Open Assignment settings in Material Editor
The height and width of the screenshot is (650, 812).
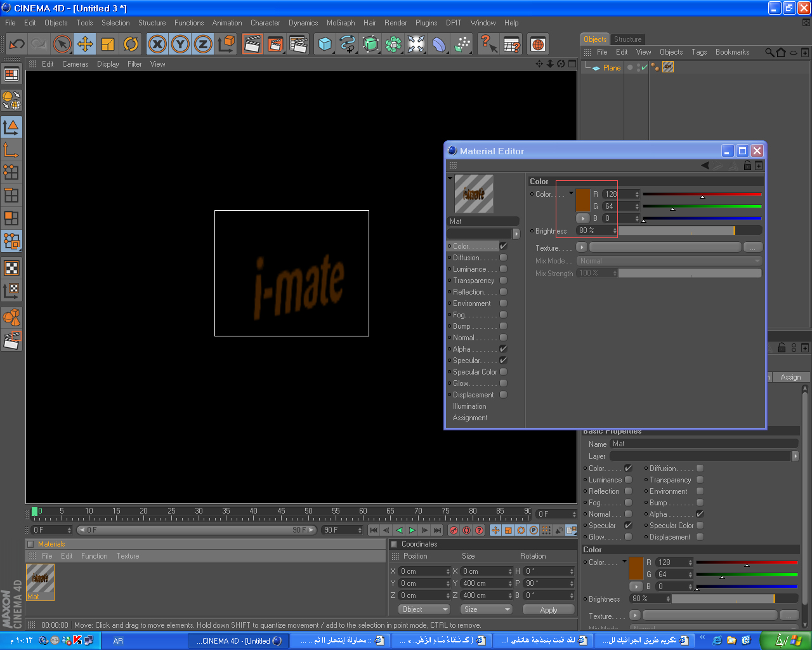(x=470, y=418)
